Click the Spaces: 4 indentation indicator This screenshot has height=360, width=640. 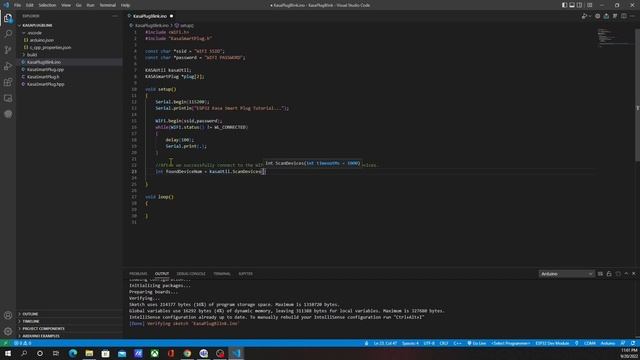410,343
